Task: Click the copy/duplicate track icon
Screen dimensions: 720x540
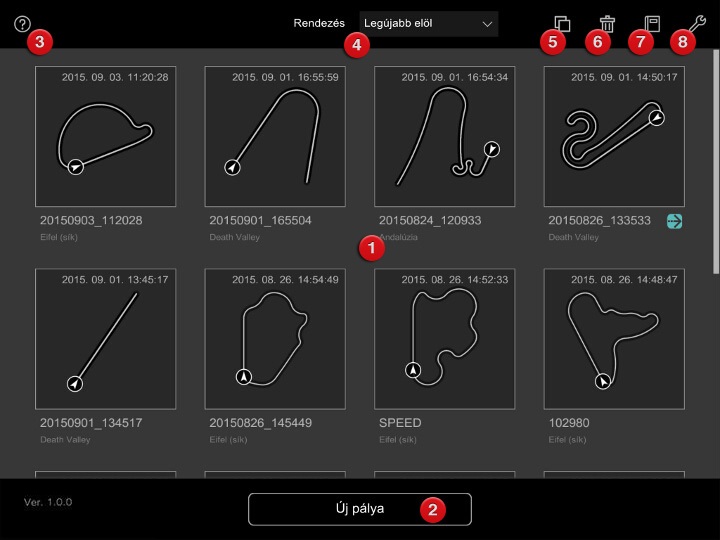Action: 562,23
